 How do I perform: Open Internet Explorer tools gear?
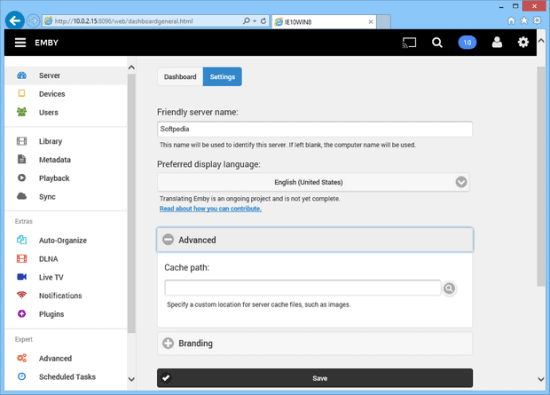(537, 21)
